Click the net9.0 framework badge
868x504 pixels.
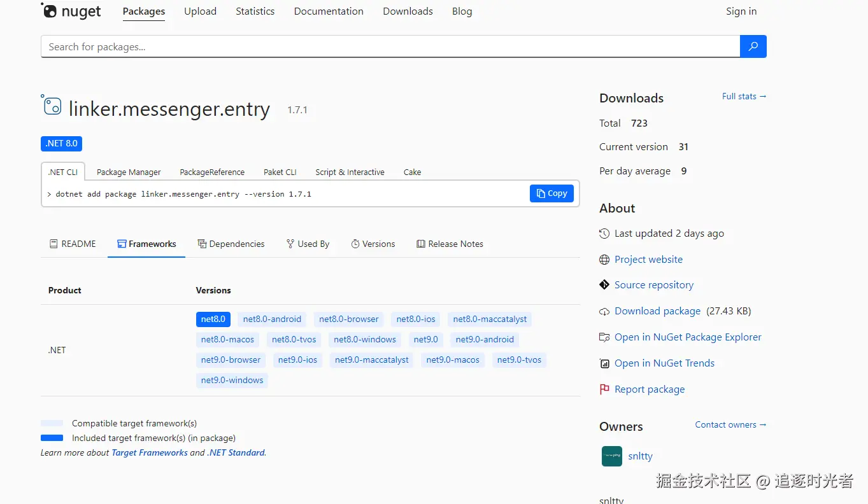pos(426,340)
